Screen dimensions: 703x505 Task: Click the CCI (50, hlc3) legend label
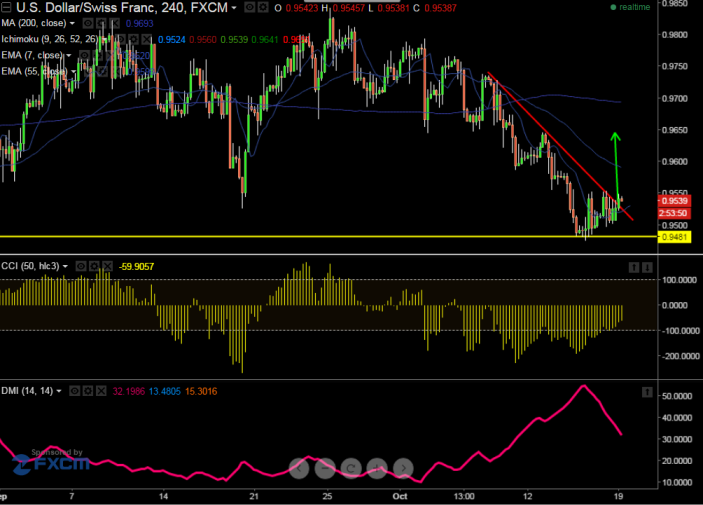pyautogui.click(x=30, y=266)
